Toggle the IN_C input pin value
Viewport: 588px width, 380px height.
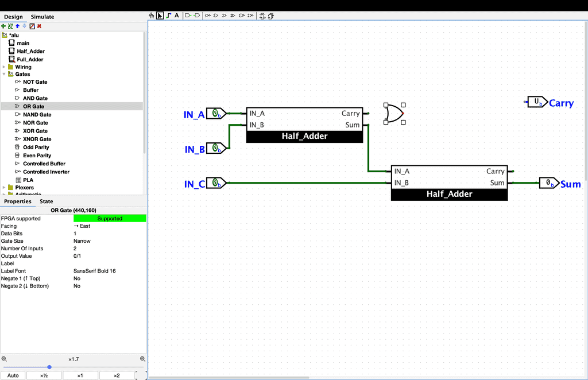[x=215, y=183]
